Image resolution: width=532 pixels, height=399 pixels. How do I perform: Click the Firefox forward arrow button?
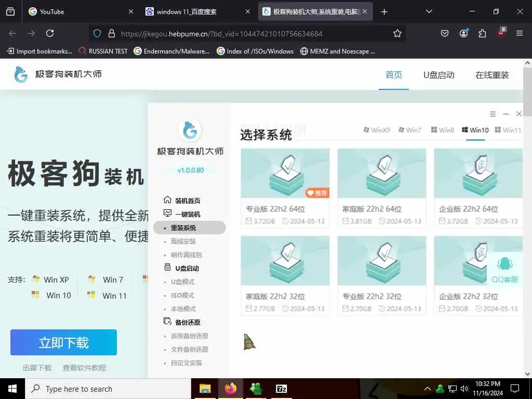click(x=31, y=33)
